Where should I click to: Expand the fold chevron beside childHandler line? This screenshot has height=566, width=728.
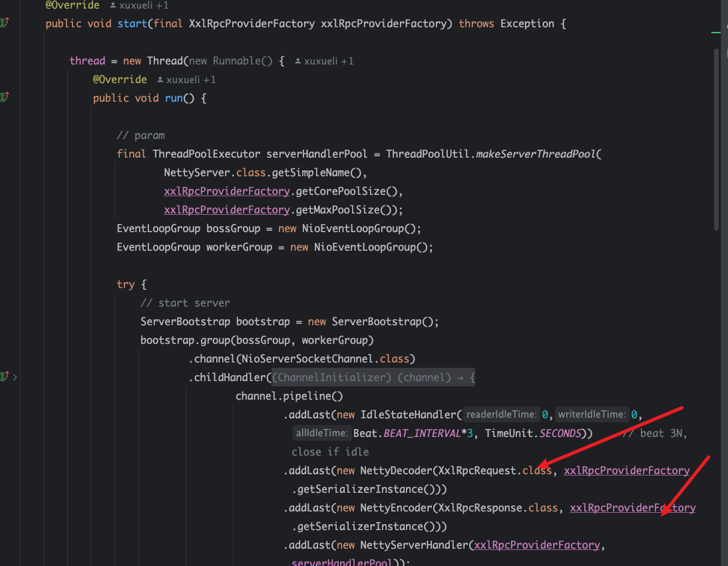(15, 377)
